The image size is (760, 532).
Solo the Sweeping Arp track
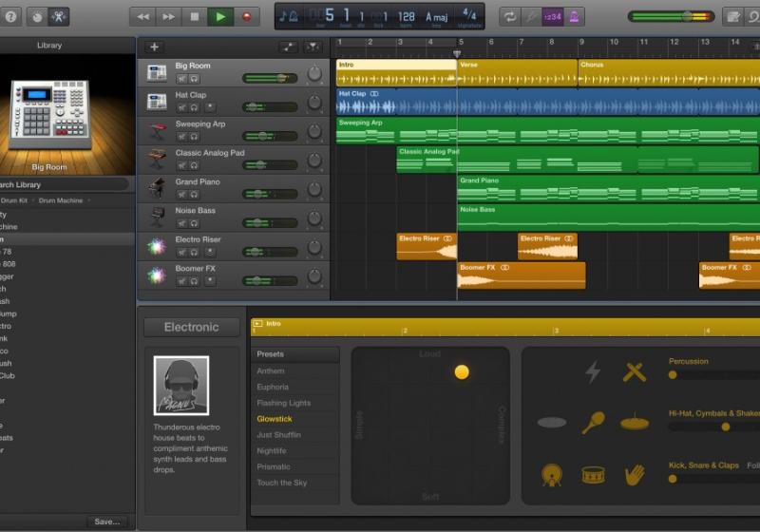194,136
